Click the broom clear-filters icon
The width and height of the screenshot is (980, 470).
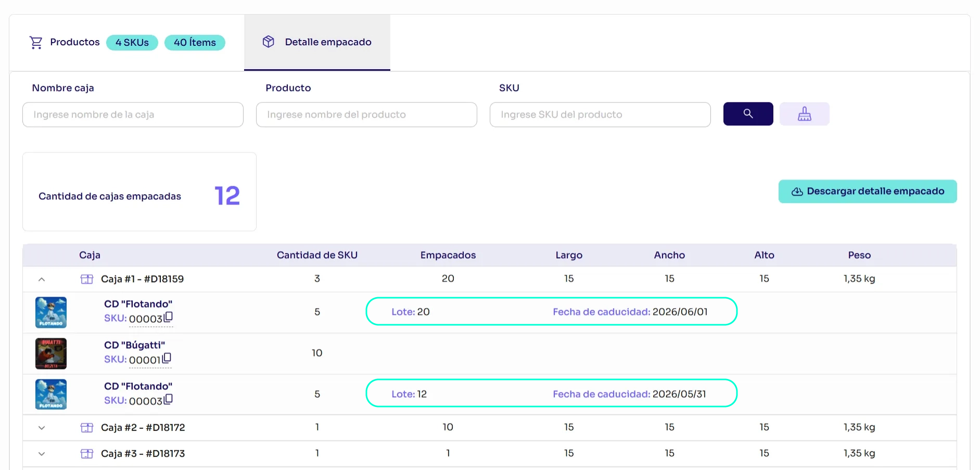point(804,113)
